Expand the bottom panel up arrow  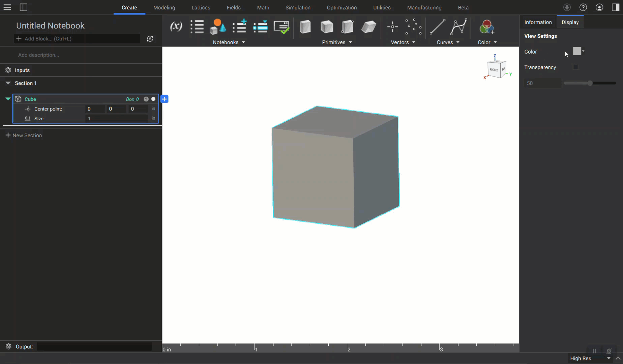pos(618,358)
